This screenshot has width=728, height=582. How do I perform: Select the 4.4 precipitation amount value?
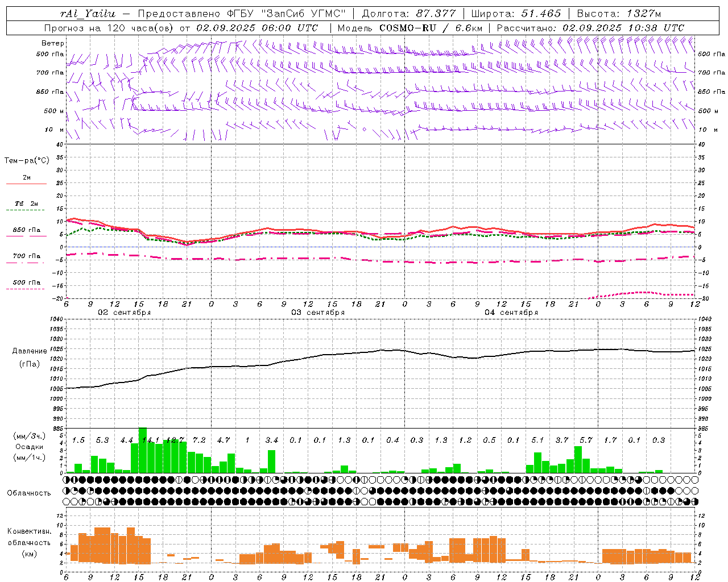[127, 440]
